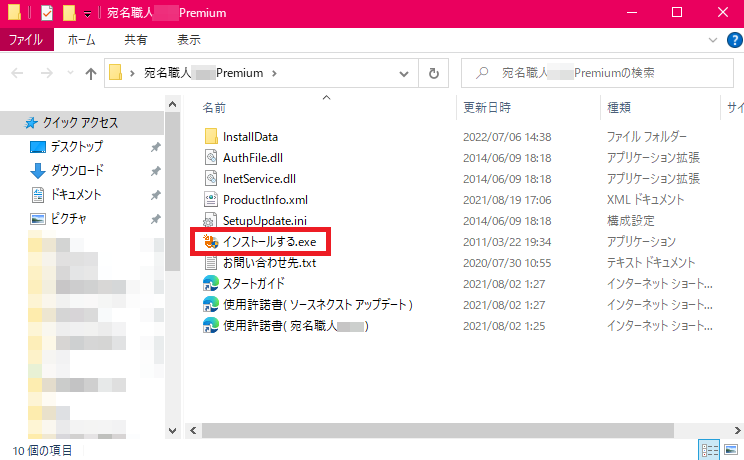Image resolution: width=744 pixels, height=460 pixels.
Task: Switch to the 表示 ribbon tab
Action: point(189,40)
